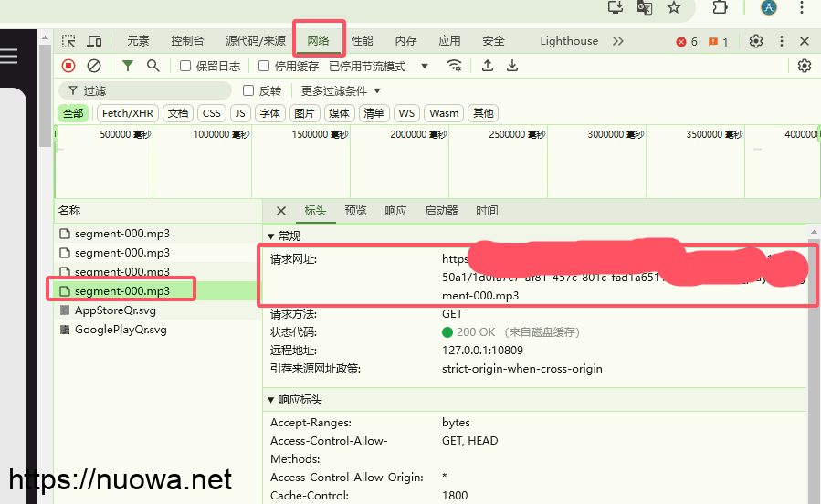Filter requests by Fetch/XHR type
Screen dimensions: 821x504
pyautogui.click(x=128, y=113)
